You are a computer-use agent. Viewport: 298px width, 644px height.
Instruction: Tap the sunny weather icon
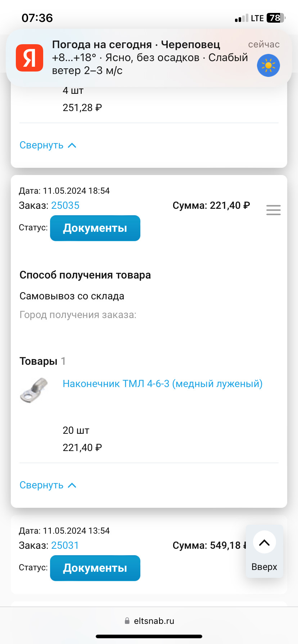268,65
